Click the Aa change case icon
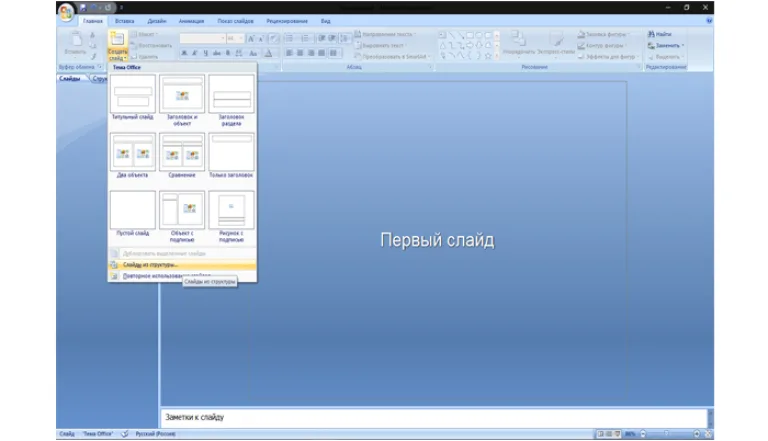Screen dimensions: 768x441 (x=253, y=53)
